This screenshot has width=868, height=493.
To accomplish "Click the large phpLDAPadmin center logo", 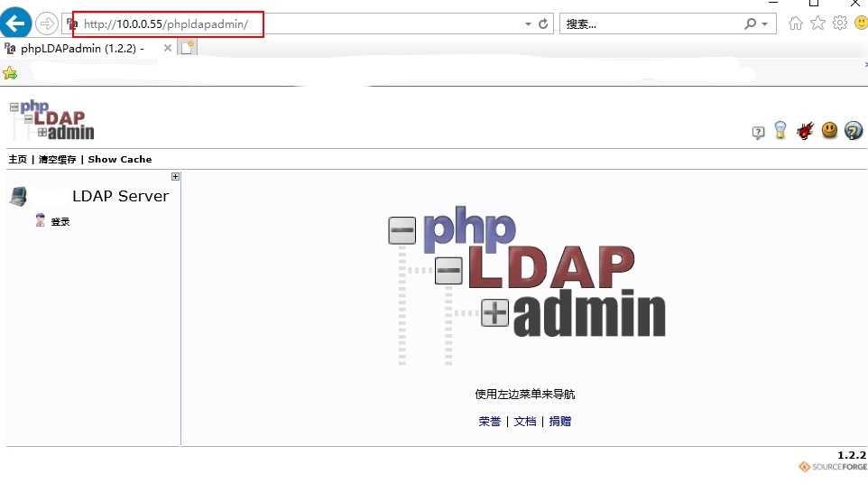I will pyautogui.click(x=526, y=285).
